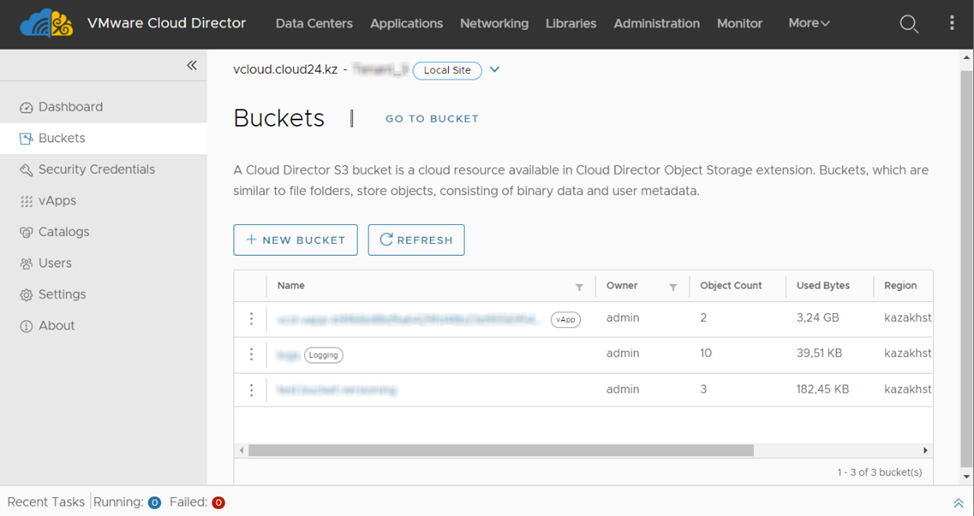Follow the Go To Bucket link
The image size is (974, 516).
[x=432, y=119]
